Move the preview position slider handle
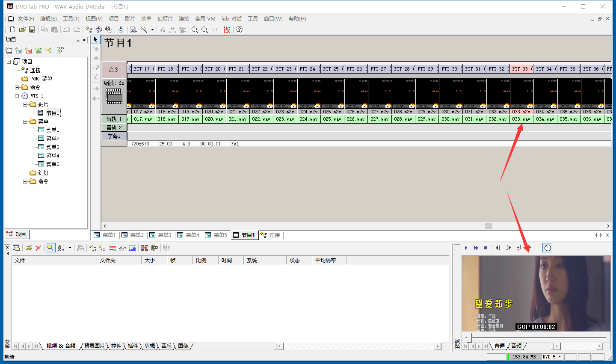 [469, 337]
